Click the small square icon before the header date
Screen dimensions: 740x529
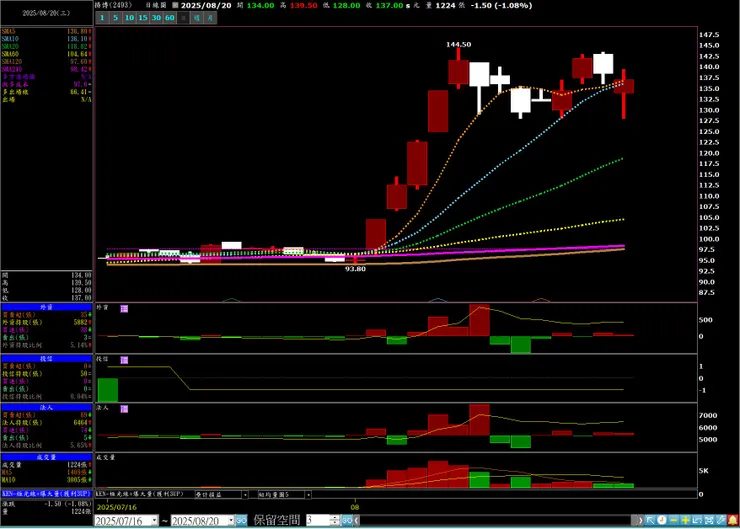click(175, 5)
